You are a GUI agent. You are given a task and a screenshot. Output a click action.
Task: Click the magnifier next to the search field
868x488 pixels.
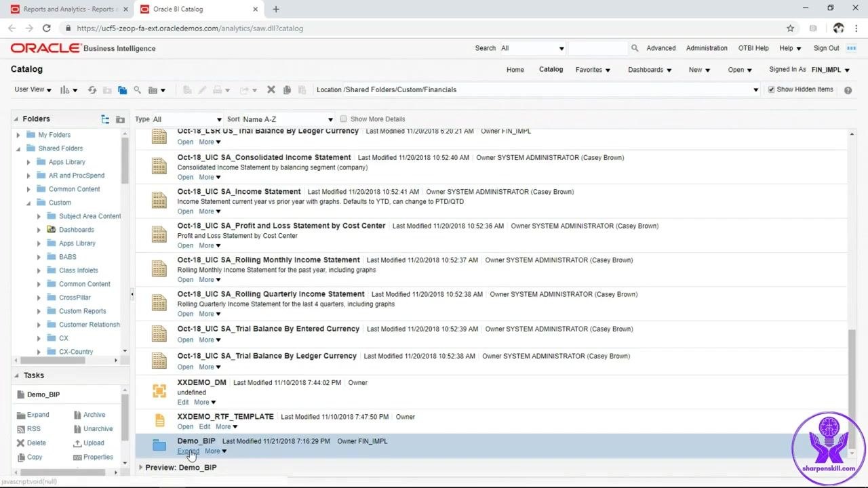pos(635,48)
